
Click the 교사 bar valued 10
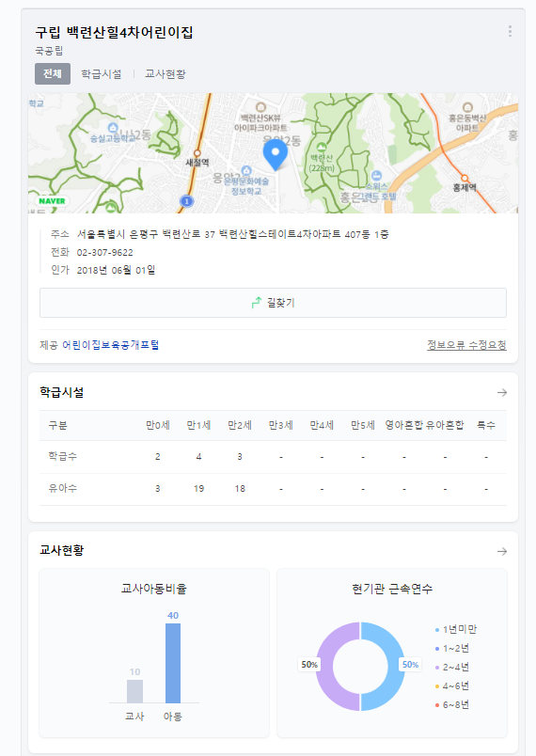click(x=135, y=691)
